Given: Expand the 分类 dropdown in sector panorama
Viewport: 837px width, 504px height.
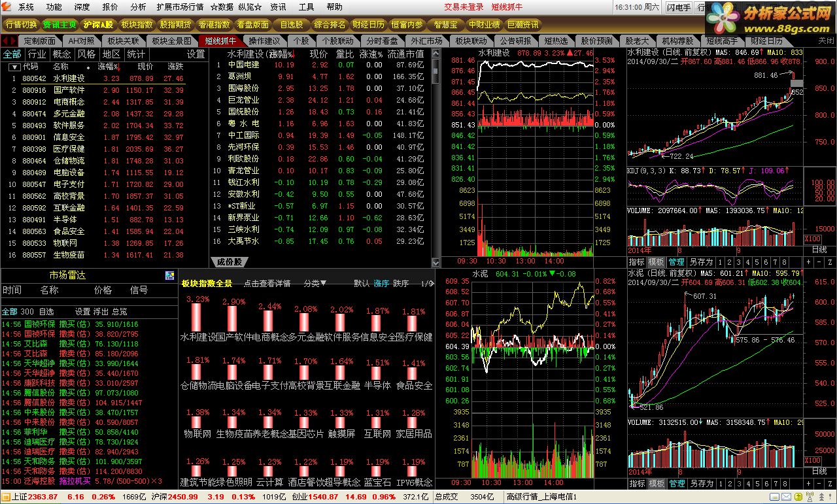Looking at the screenshot, I should pyautogui.click(x=315, y=284).
